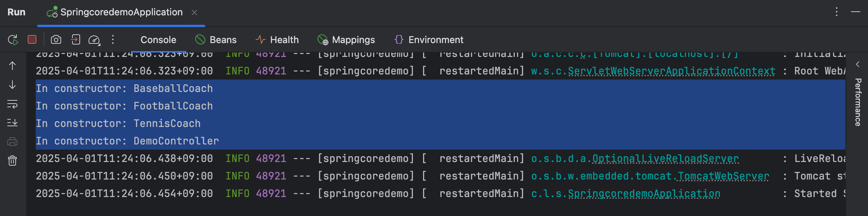
Task: Toggle soft-wrap for console output
Action: click(x=12, y=104)
